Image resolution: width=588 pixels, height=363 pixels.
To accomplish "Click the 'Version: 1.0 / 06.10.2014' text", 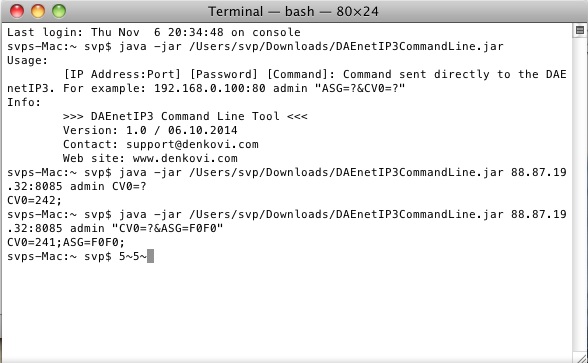I will [x=150, y=130].
